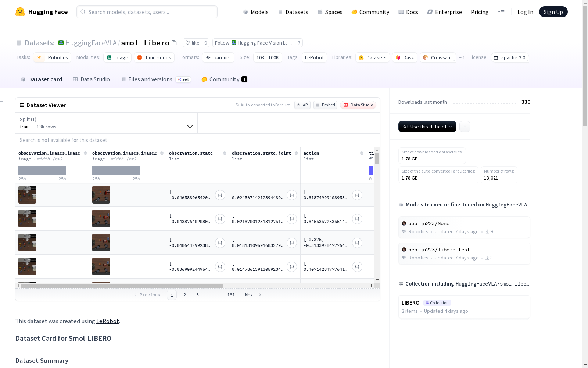
Task: Jump to page 131 of the dataset
Action: [231, 295]
